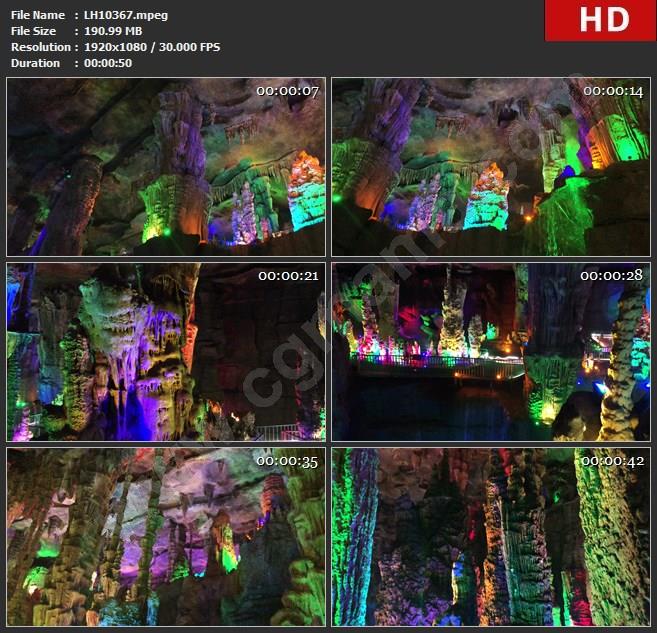Click the Resolution label

40,47
